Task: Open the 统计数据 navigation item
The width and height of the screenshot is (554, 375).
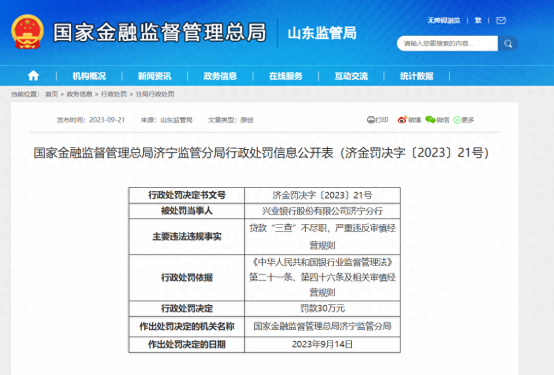Action: point(417,76)
